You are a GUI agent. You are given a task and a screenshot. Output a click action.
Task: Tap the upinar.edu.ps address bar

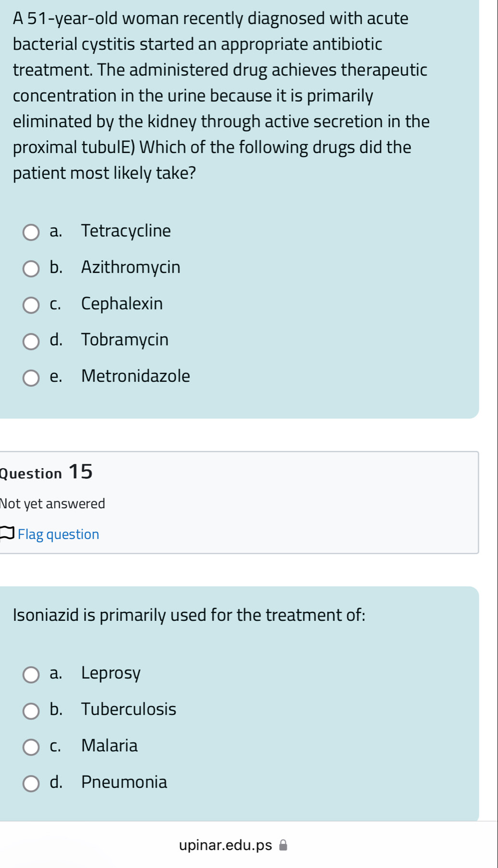tap(225, 845)
